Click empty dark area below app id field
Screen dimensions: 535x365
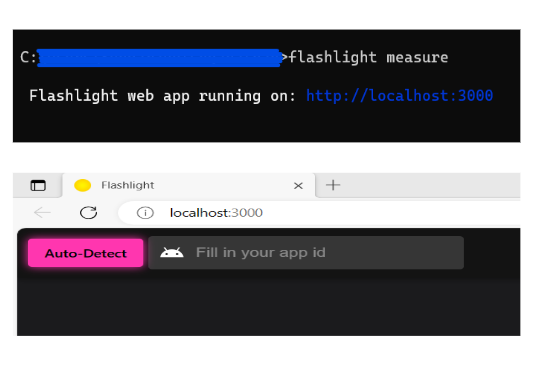pos(269,304)
